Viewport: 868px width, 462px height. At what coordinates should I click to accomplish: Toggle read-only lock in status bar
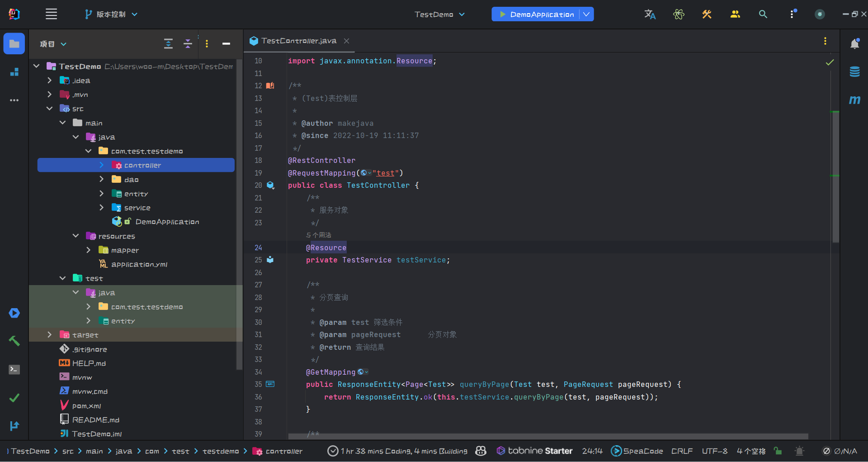click(x=778, y=451)
